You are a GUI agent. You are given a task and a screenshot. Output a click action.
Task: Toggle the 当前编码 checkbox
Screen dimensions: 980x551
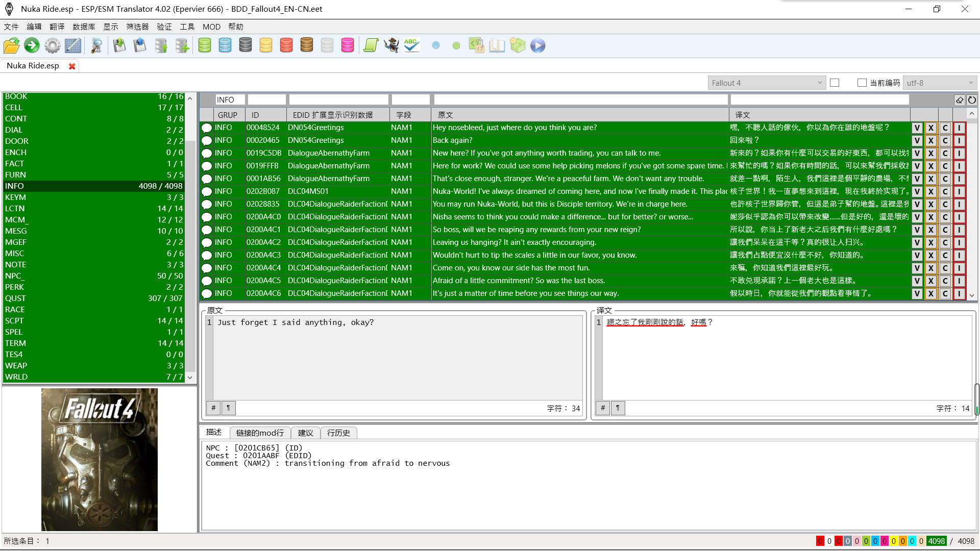coord(862,83)
